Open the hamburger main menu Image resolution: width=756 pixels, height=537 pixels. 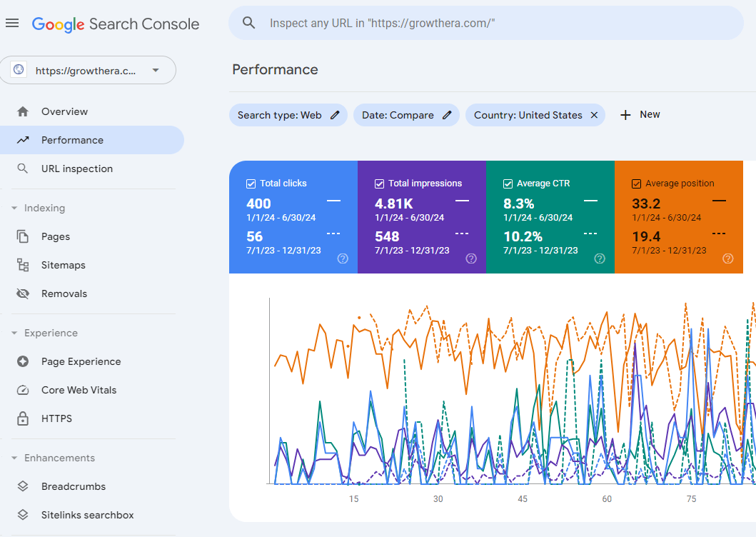pos(12,24)
